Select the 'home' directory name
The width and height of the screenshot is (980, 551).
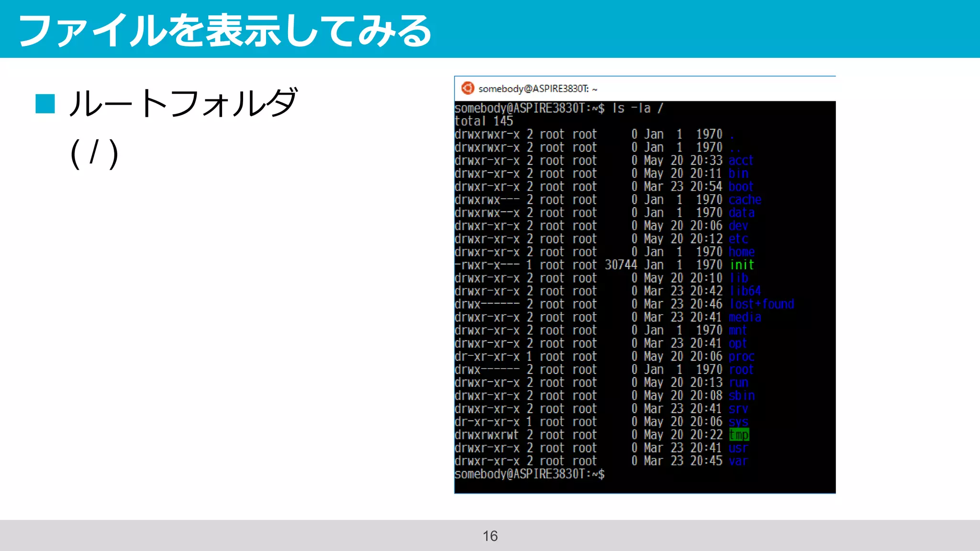(742, 252)
